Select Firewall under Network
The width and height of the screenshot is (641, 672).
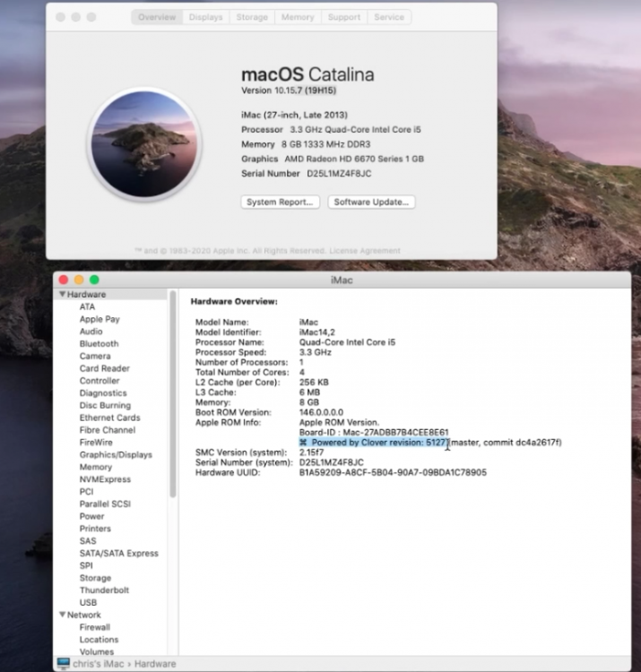click(x=95, y=627)
